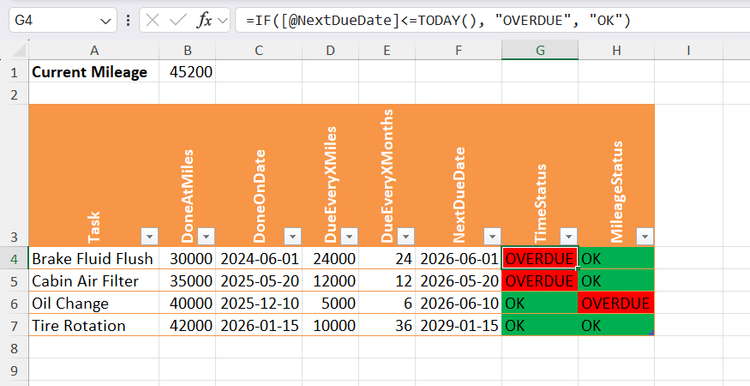Open Insert Function fx button
The width and height of the screenshot is (750, 386).
[204, 21]
